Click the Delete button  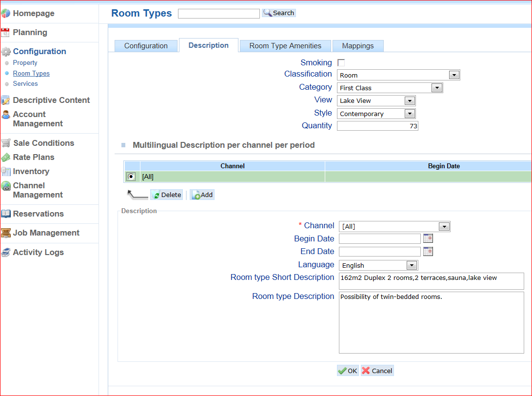[166, 195]
